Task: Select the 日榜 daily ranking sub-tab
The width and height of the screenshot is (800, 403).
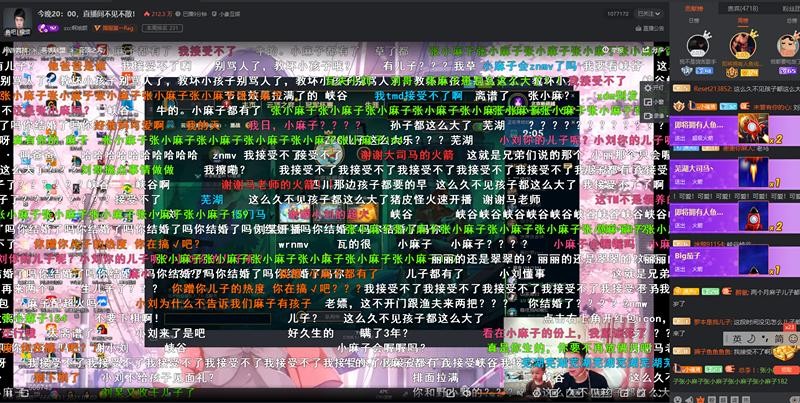Action: [x=694, y=19]
